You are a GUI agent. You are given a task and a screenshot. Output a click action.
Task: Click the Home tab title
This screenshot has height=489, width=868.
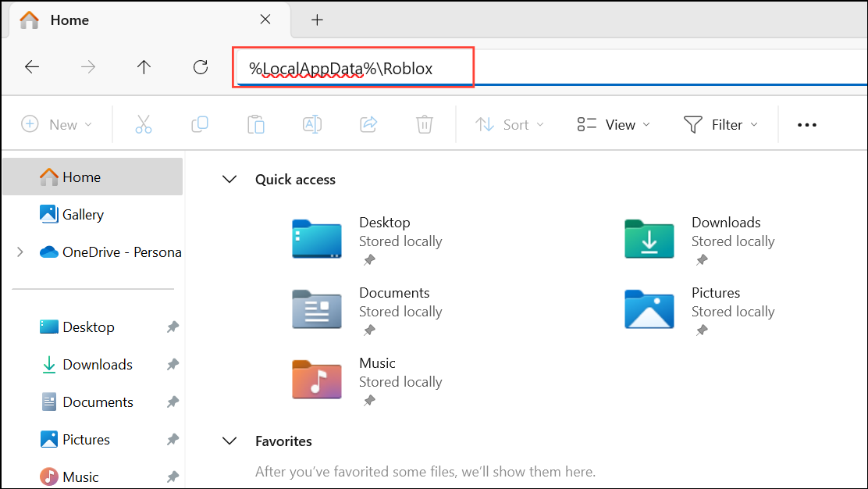tap(69, 20)
